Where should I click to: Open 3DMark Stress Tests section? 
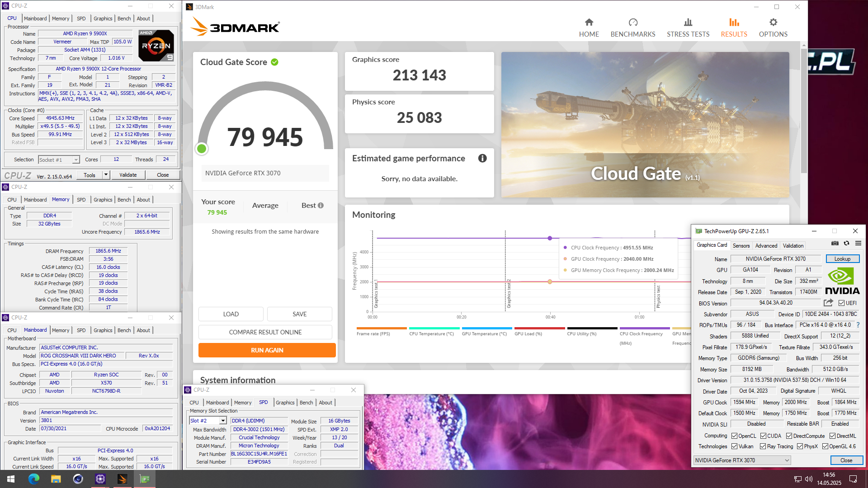tap(688, 28)
